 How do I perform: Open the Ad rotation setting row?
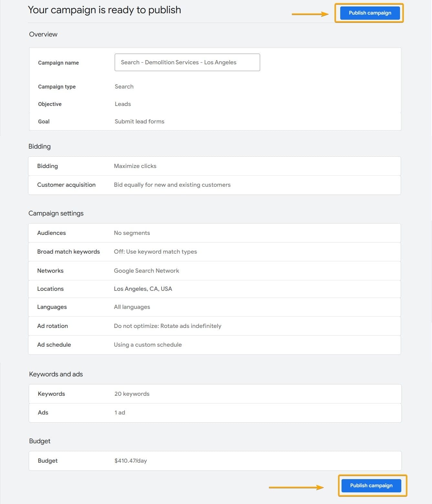tap(214, 326)
